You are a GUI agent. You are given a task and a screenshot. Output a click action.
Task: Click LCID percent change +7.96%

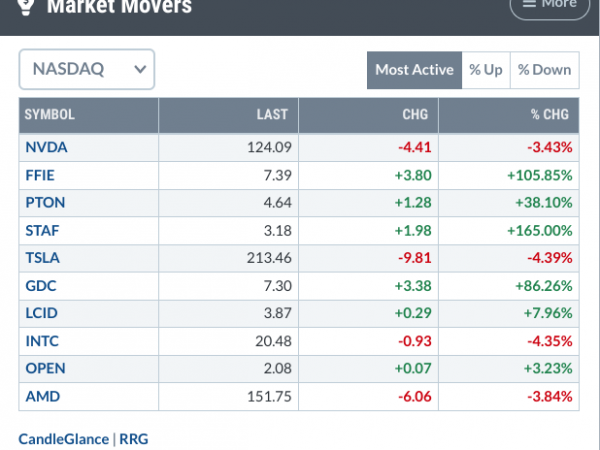[x=548, y=313]
